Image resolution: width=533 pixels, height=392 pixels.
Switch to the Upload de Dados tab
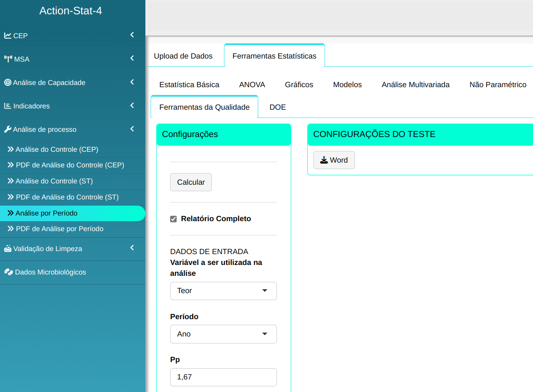tap(183, 56)
